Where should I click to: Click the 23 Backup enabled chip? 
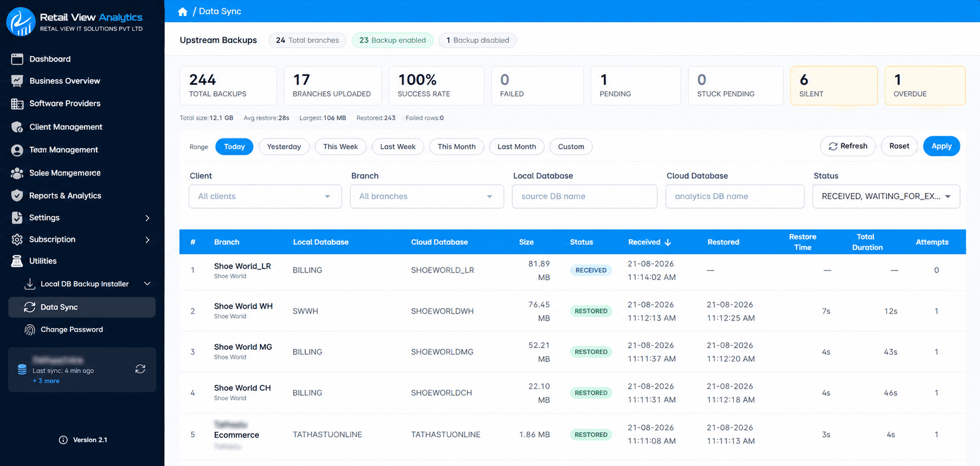pos(392,40)
